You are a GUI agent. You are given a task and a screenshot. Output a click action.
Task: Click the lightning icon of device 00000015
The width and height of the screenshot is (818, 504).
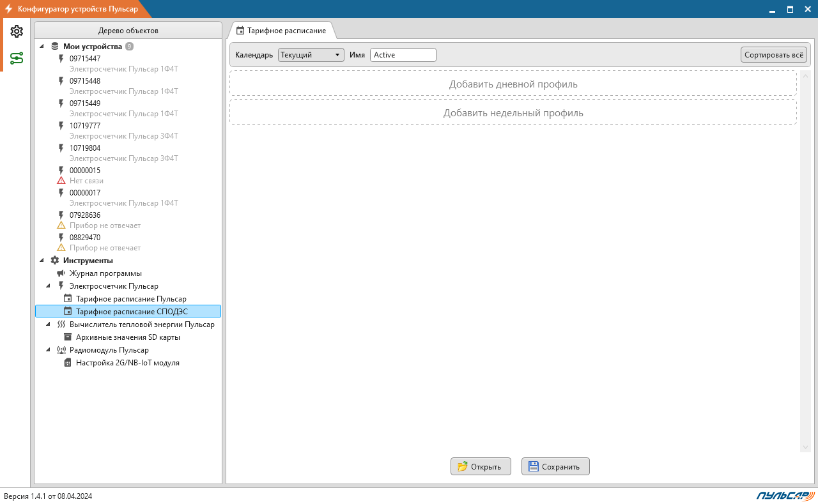(x=61, y=171)
